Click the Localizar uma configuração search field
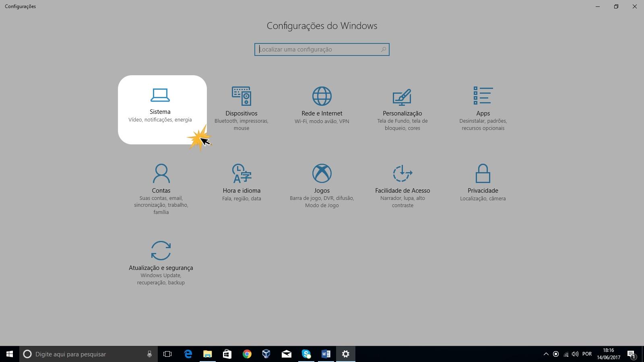The width and height of the screenshot is (644, 362). 322,49
